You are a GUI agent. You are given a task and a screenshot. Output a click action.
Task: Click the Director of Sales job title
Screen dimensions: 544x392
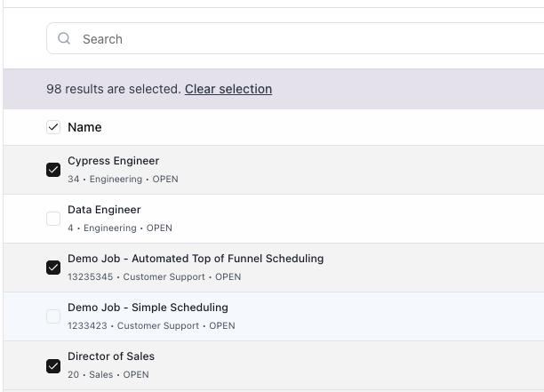111,356
